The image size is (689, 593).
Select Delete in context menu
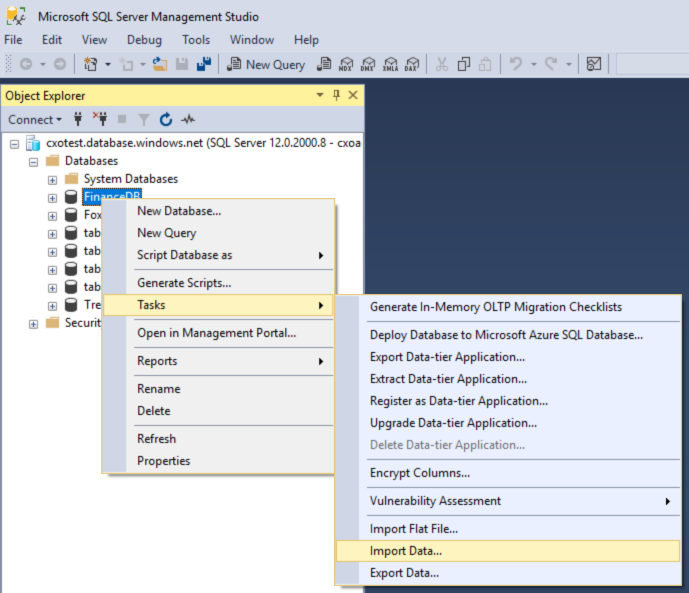point(218,411)
